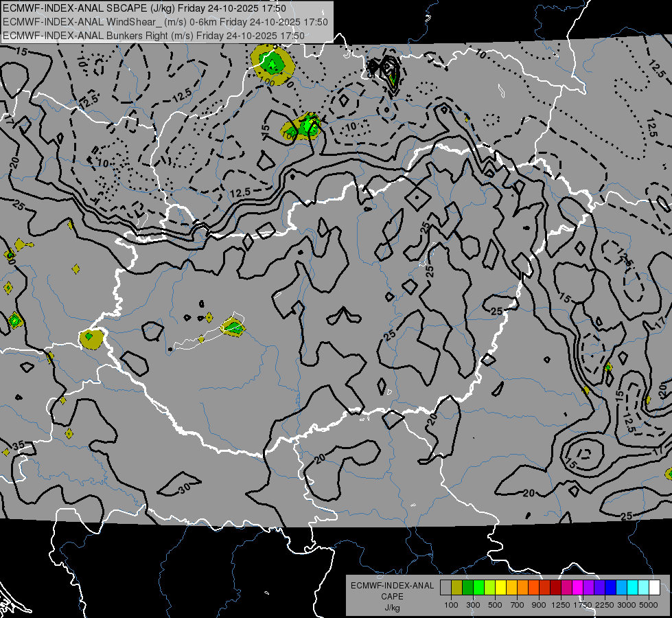Click the 100 legend tick label
Viewport: 672px width, 618px height.
[x=451, y=605]
